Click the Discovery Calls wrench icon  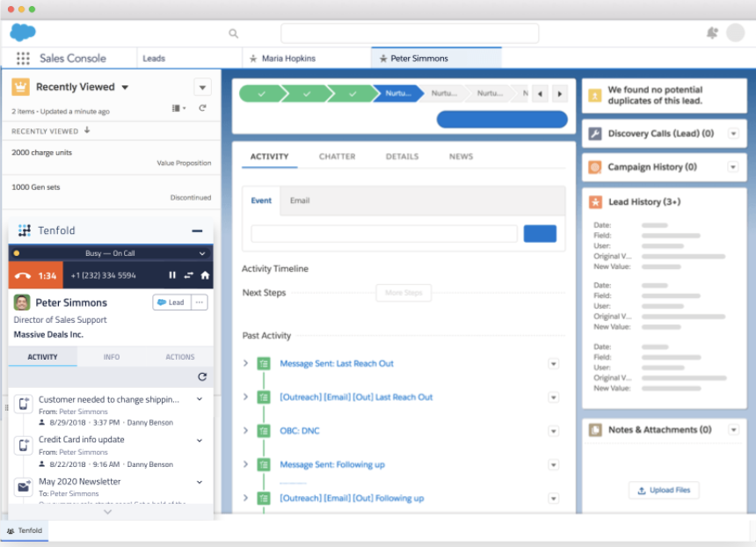(x=595, y=134)
